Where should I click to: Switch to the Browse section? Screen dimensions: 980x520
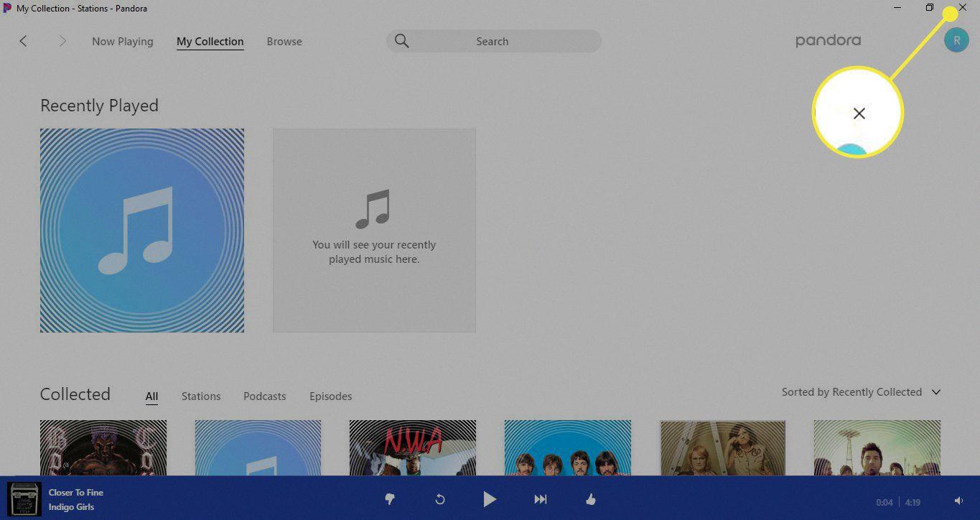pyautogui.click(x=284, y=41)
